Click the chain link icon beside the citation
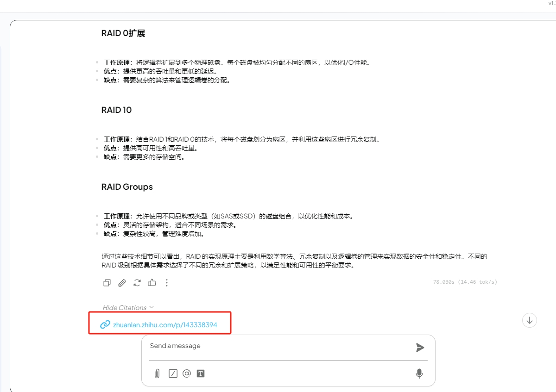Viewport: 556px width, 392px height. [105, 325]
